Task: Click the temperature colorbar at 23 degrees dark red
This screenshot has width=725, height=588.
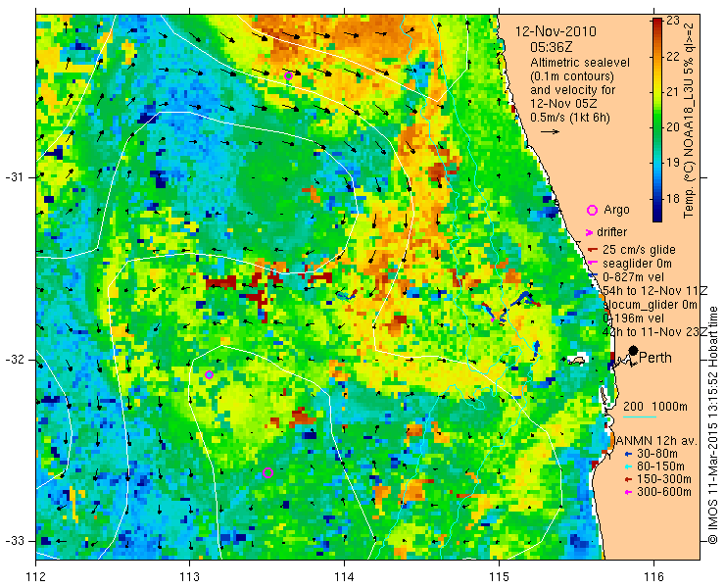Action: [x=657, y=21]
